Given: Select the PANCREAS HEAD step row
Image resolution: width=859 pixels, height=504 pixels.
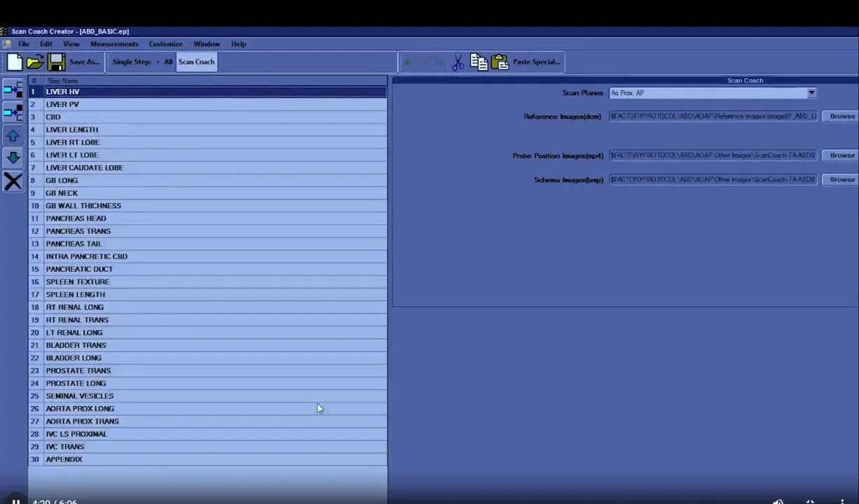Looking at the screenshot, I should (76, 218).
